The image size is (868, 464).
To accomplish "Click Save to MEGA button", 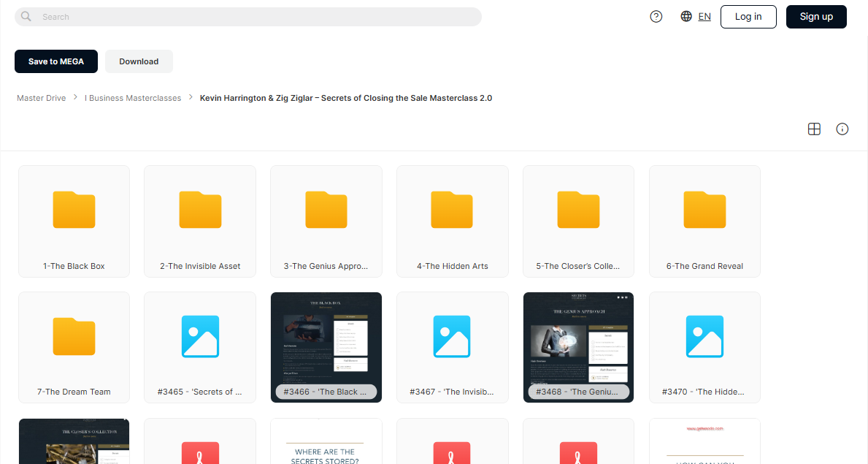I will [56, 61].
